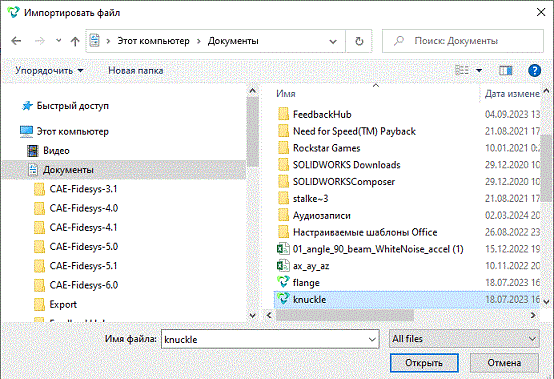Go back with the left arrow
Screen dimensions: 554x379
pos(16,41)
